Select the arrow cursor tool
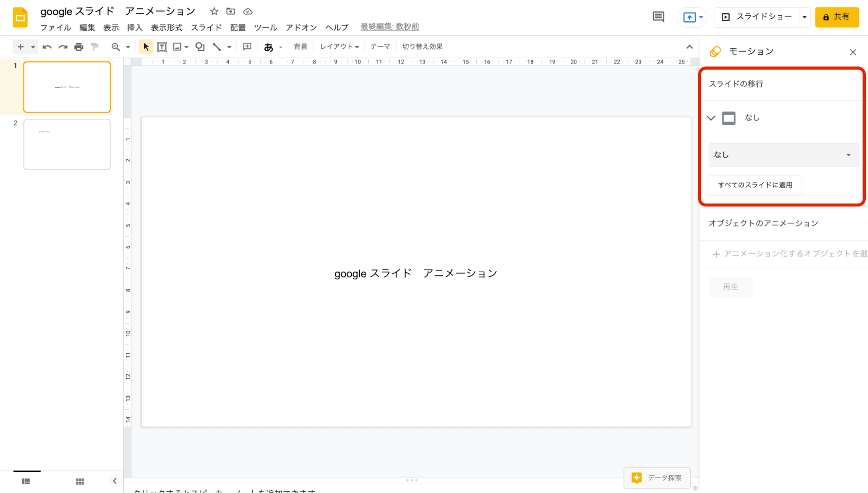 coord(146,46)
